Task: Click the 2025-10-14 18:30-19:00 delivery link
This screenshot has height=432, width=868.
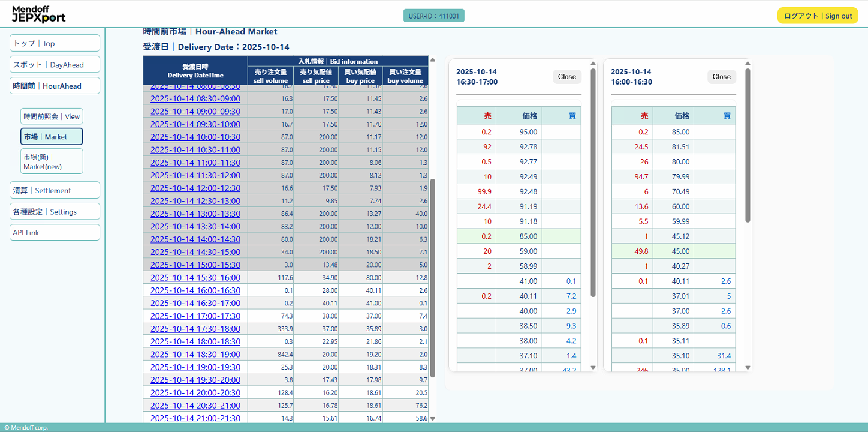Action: pyautogui.click(x=195, y=355)
